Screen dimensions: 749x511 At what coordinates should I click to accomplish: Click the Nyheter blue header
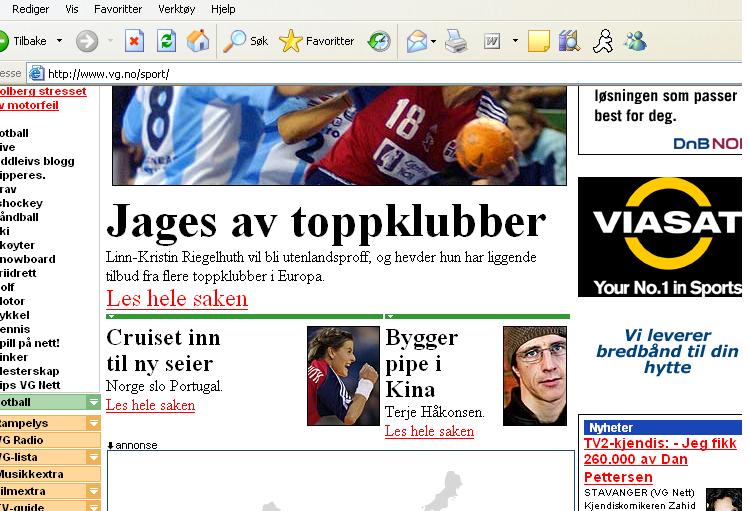[663, 427]
